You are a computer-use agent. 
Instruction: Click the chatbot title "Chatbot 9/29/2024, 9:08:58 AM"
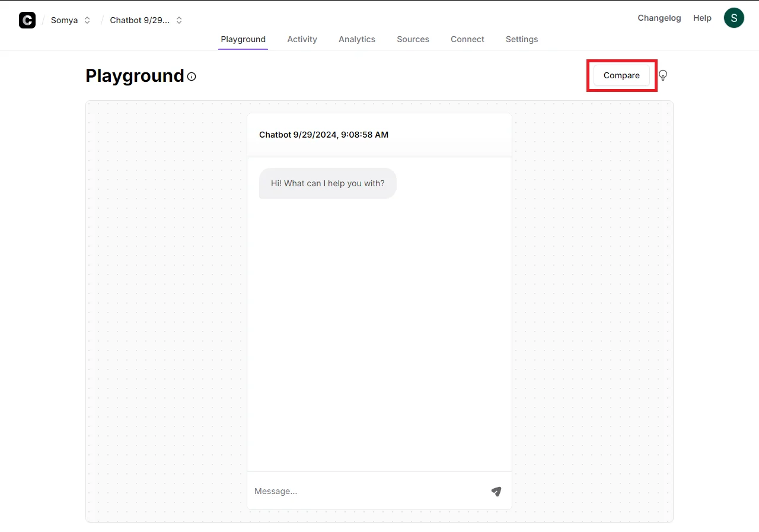324,135
